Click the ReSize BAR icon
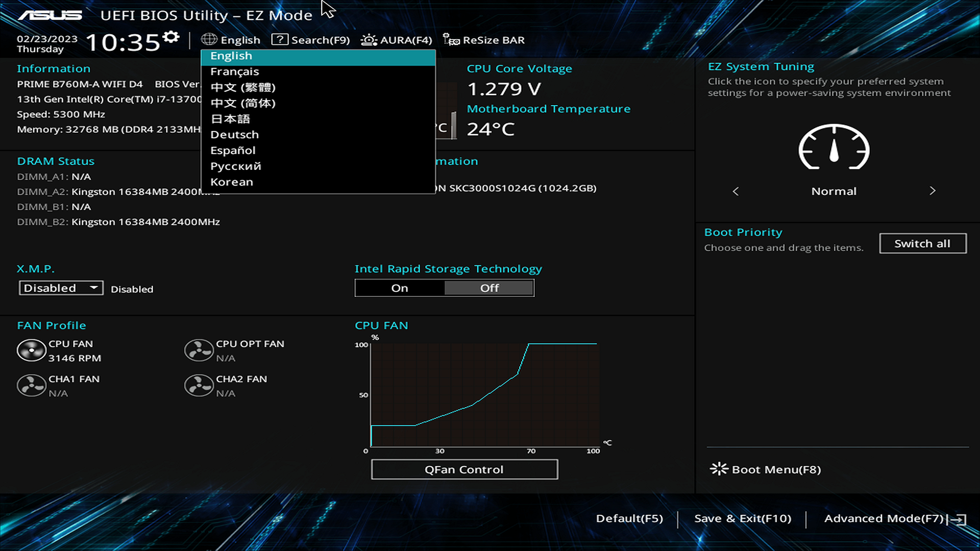Screen dimensions: 980x551 pos(451,39)
